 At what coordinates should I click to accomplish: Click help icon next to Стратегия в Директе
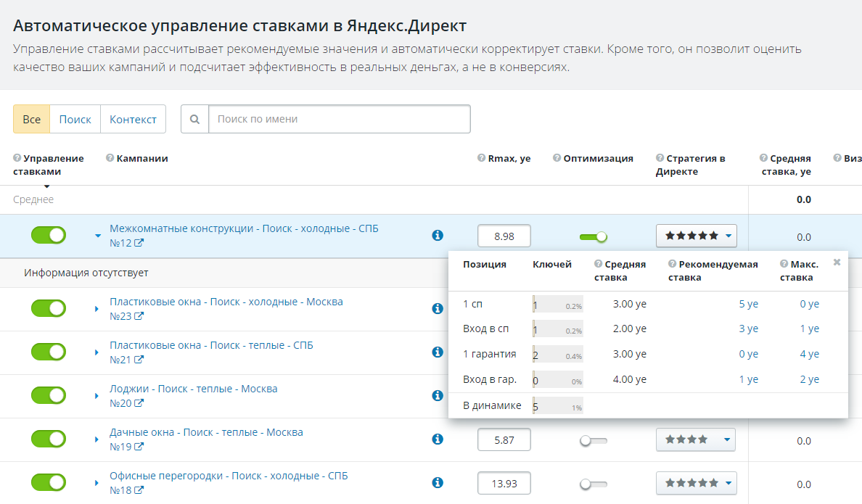(x=660, y=158)
